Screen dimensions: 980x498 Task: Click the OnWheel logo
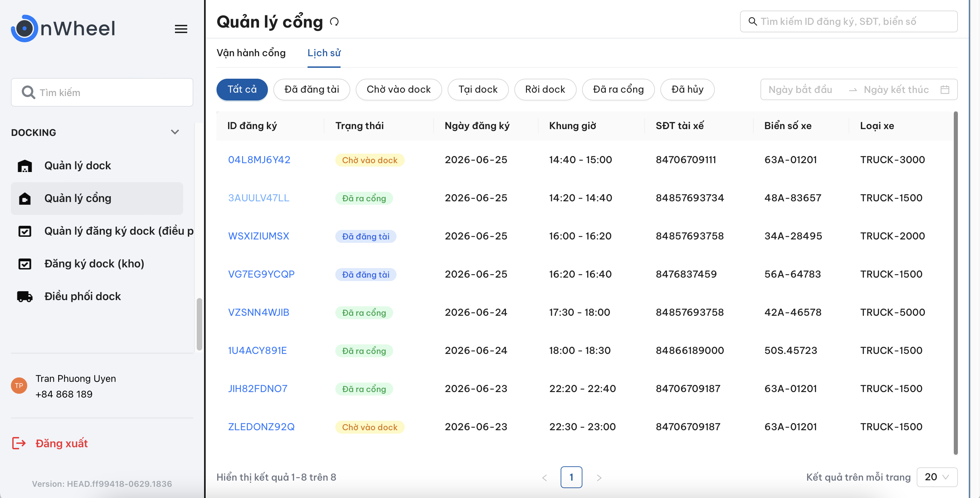coord(63,29)
